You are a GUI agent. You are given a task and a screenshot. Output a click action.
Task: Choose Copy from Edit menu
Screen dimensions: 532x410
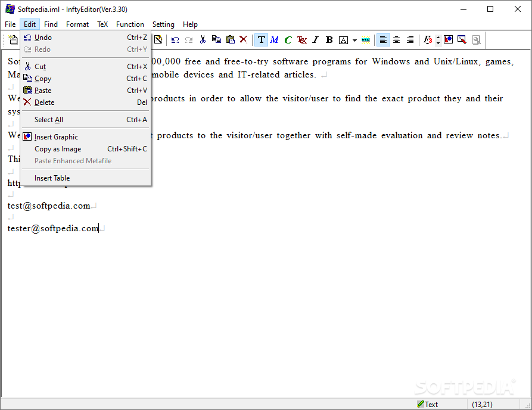(x=86, y=79)
